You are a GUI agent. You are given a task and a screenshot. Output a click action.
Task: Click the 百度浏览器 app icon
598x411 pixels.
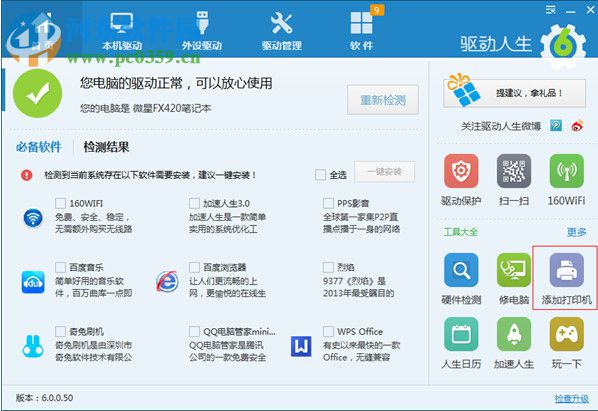(x=167, y=282)
